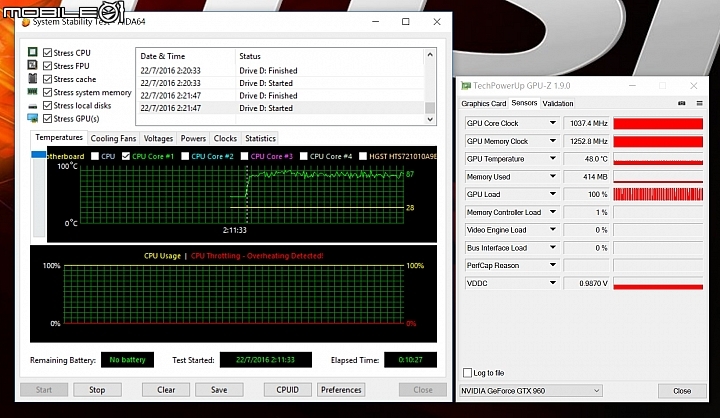720x418 pixels.
Task: Stop the stability test
Action: [97, 390]
